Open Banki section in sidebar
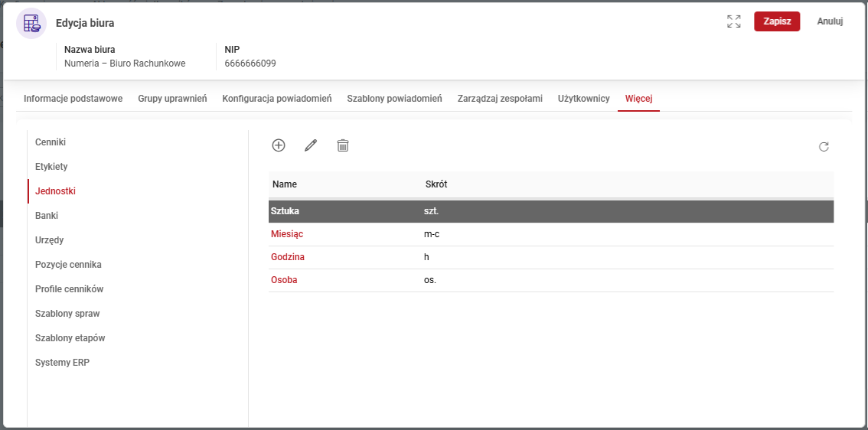 (47, 216)
